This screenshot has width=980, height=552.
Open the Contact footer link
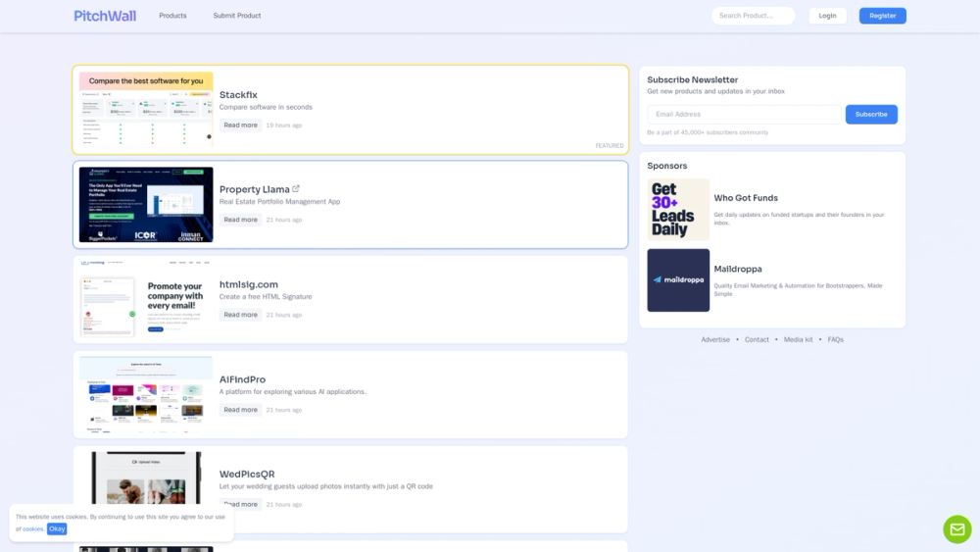coord(757,339)
